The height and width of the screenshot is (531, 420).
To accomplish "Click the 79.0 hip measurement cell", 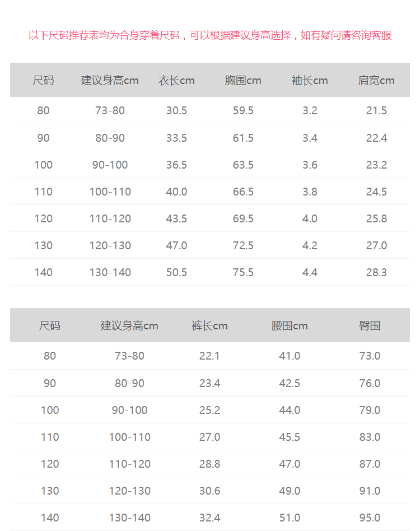I will click(x=370, y=410).
